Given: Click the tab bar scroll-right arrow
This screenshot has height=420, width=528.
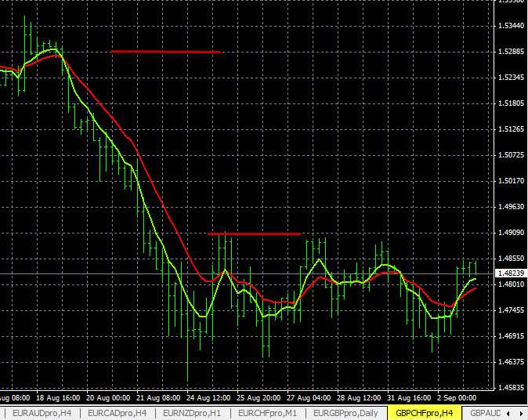Looking at the screenshot, I should click(521, 414).
